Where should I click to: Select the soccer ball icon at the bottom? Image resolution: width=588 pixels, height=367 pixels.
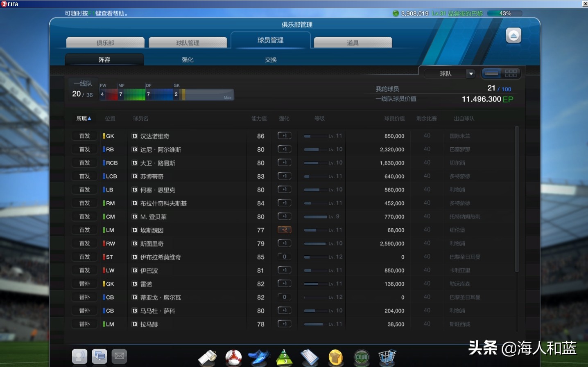pyautogui.click(x=233, y=357)
